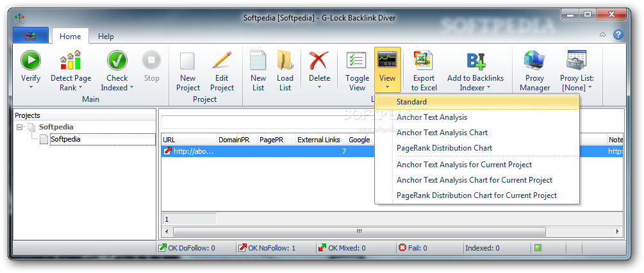Click the Toggle View checklist icon
The height and width of the screenshot is (273, 644).
click(356, 61)
